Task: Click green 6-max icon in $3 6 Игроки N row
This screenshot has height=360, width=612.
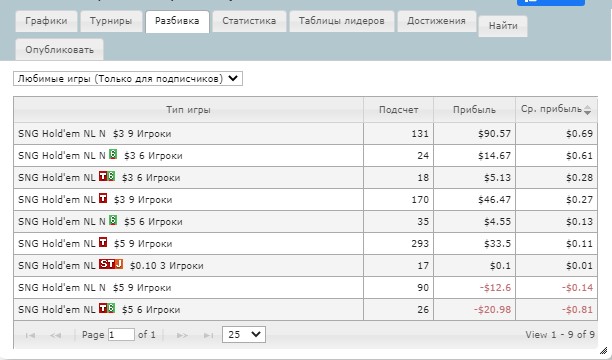Action: click(113, 155)
